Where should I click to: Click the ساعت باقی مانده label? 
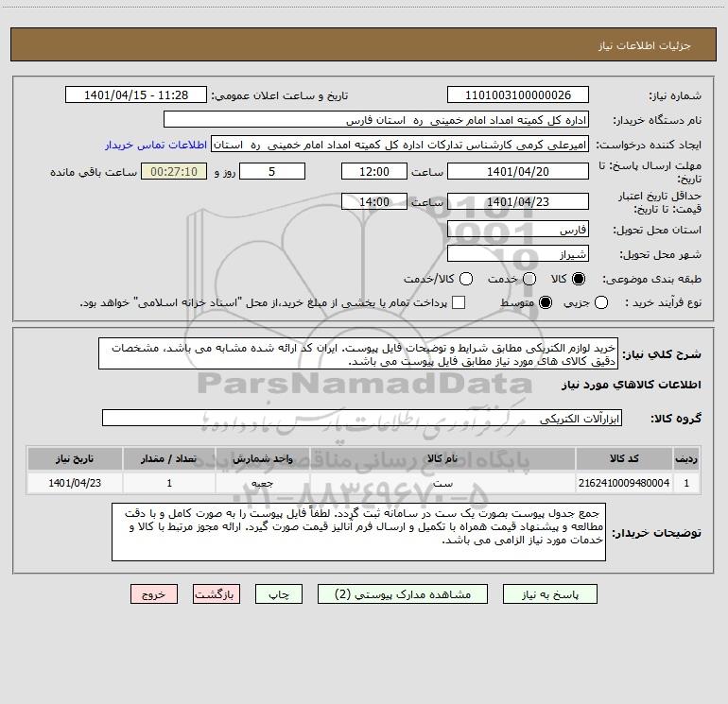tap(94, 172)
